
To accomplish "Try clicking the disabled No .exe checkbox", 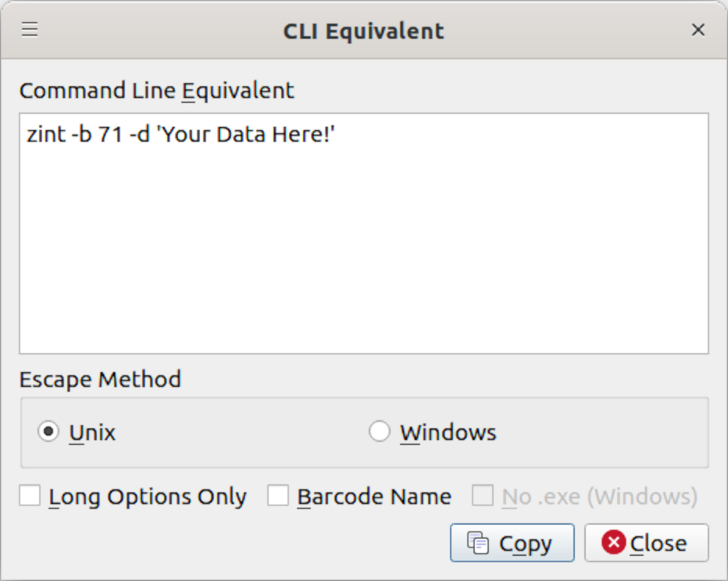I will click(484, 495).
